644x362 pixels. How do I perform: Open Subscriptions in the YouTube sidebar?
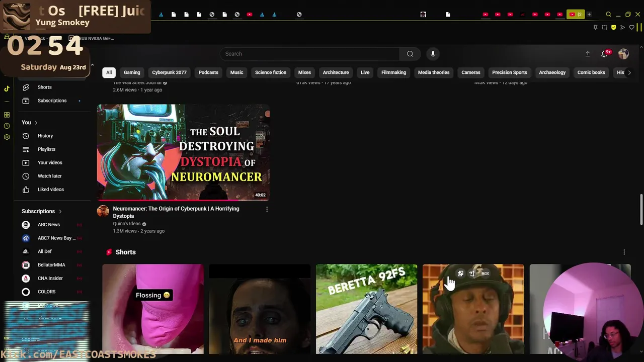pyautogui.click(x=52, y=101)
